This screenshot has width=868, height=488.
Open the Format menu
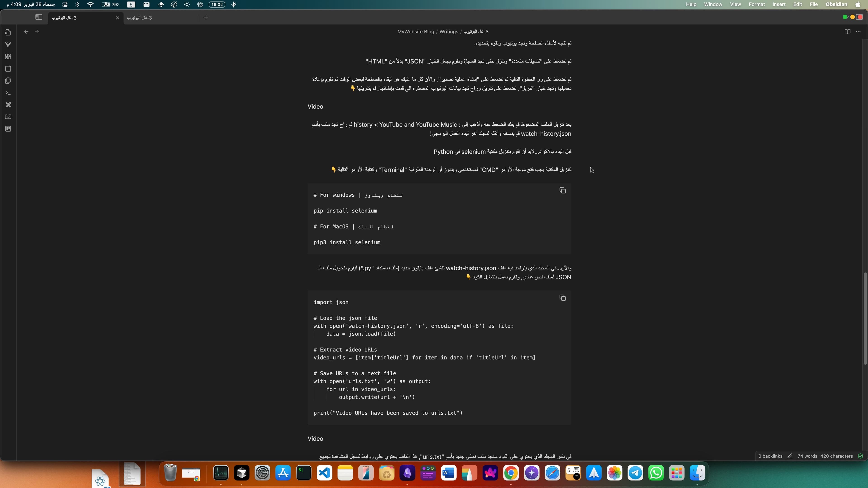(x=757, y=4)
